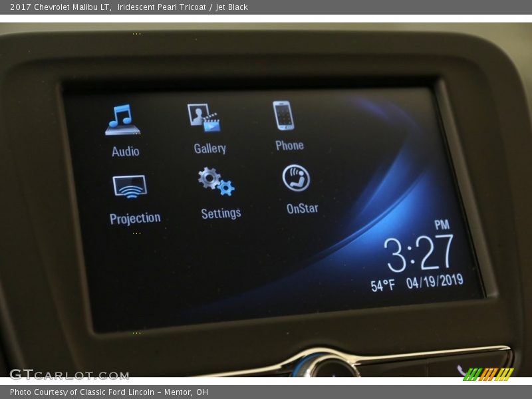Click the 'Photo Courtesy of Classic Ford Lincoln' credit
This screenshot has width=532, height=399.
click(x=82, y=392)
